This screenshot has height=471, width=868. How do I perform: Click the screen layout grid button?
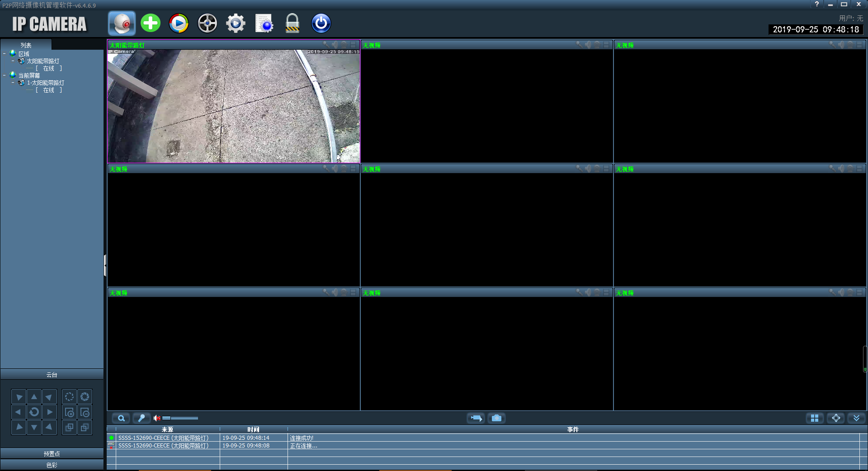(815, 418)
